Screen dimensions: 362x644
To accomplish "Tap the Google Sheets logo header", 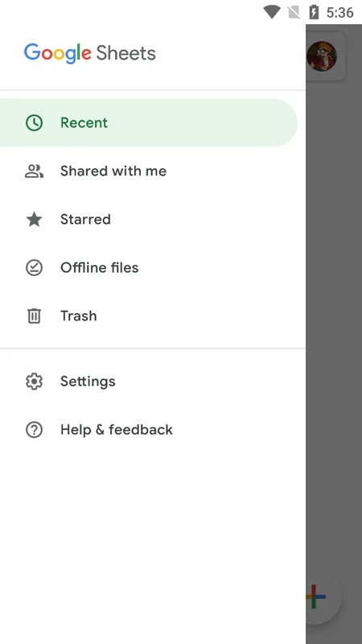I will click(x=90, y=53).
